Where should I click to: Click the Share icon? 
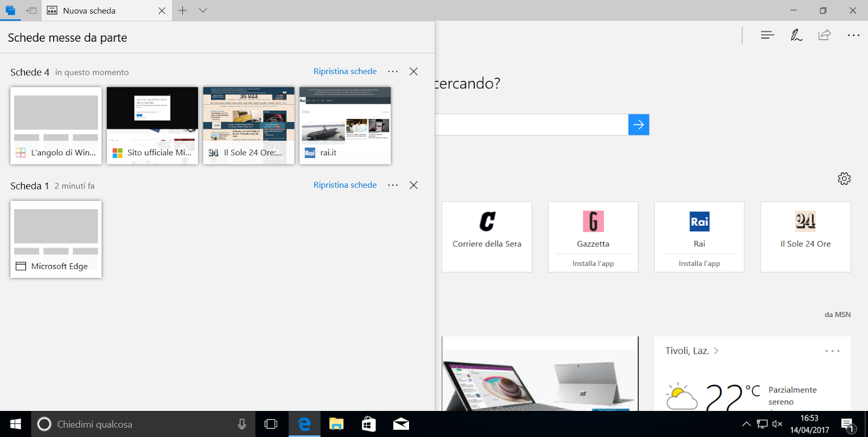(825, 35)
